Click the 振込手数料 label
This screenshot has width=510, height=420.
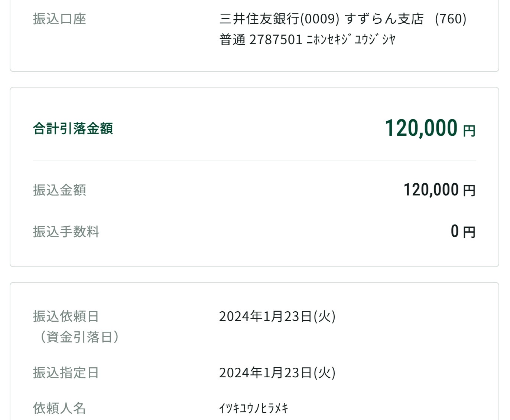point(66,232)
